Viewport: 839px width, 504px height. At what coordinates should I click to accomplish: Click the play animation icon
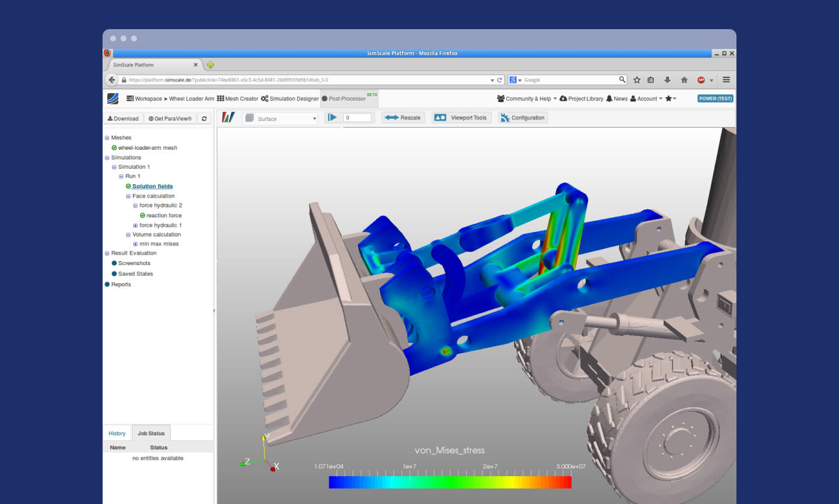click(332, 118)
